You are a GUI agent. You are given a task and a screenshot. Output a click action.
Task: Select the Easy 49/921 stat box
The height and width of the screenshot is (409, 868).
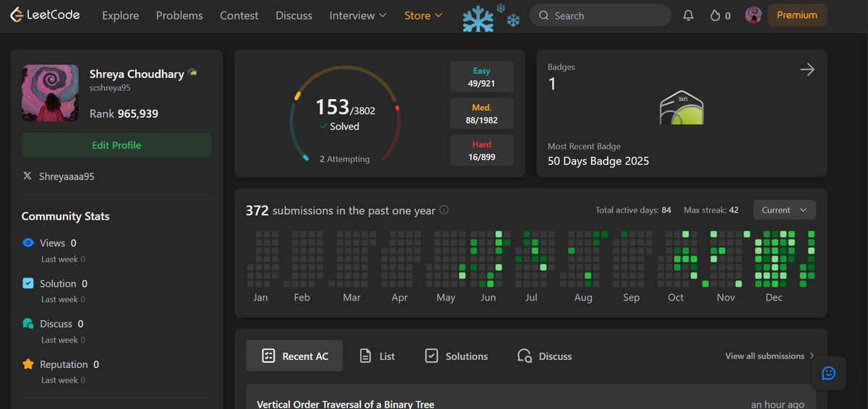(482, 77)
